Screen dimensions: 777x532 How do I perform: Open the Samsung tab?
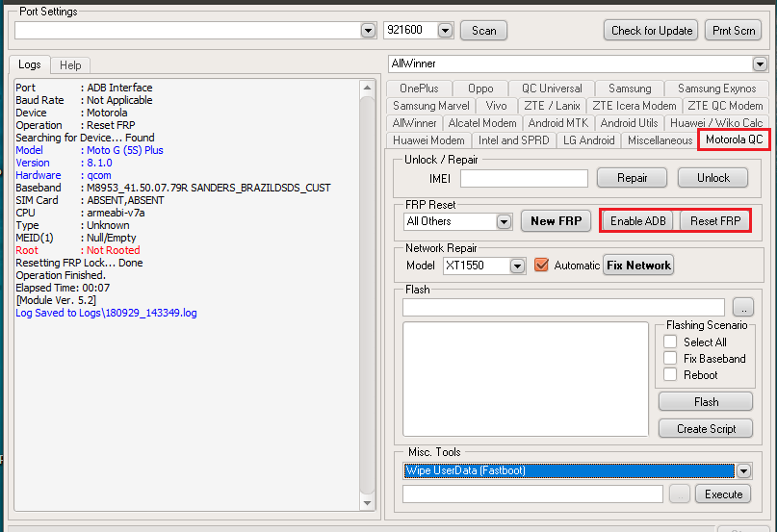click(x=630, y=89)
